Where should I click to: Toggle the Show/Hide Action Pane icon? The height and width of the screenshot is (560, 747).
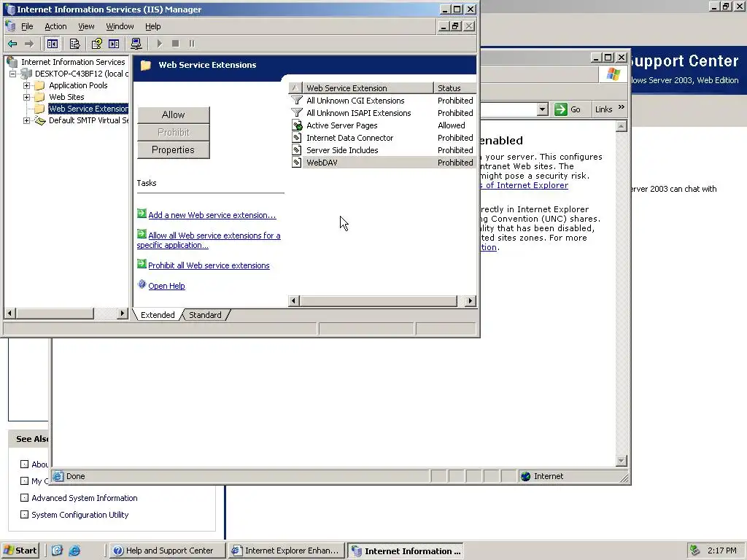pyautogui.click(x=114, y=44)
